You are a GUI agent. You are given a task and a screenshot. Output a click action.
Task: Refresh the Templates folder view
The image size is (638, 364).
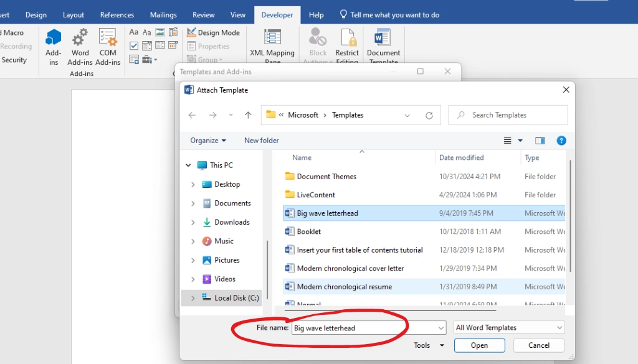429,115
